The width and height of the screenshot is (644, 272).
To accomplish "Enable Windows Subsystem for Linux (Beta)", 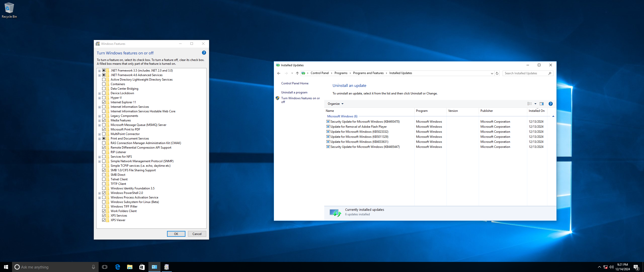I will point(104,202).
